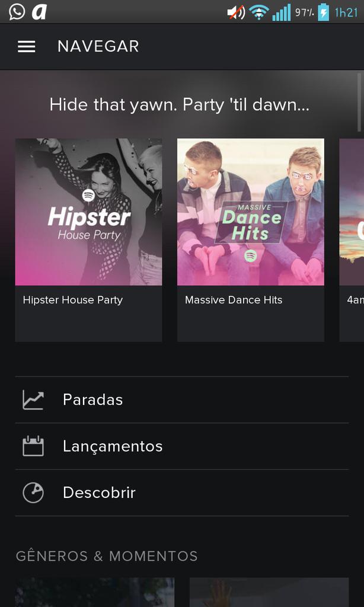Tap the 97% battery percentage

[304, 12]
